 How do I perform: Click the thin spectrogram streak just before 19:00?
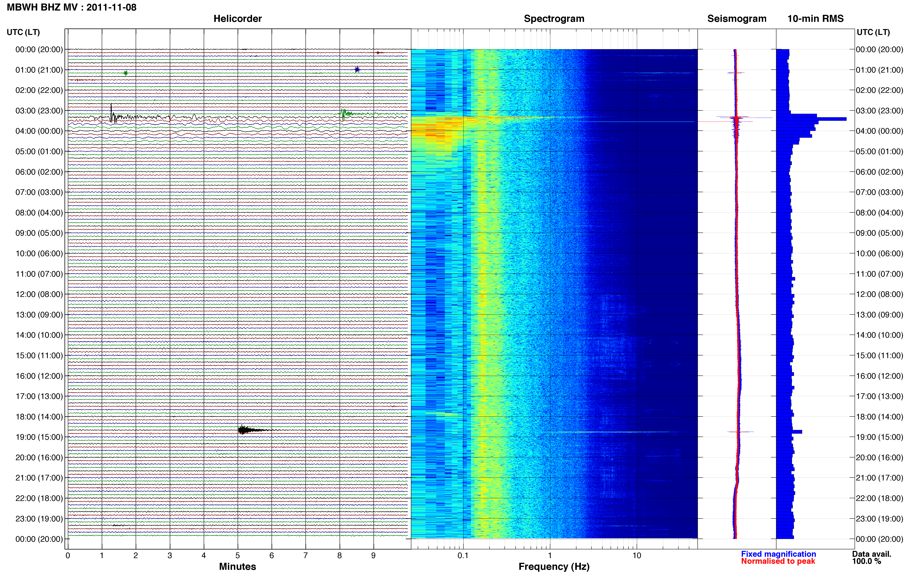tap(615, 432)
